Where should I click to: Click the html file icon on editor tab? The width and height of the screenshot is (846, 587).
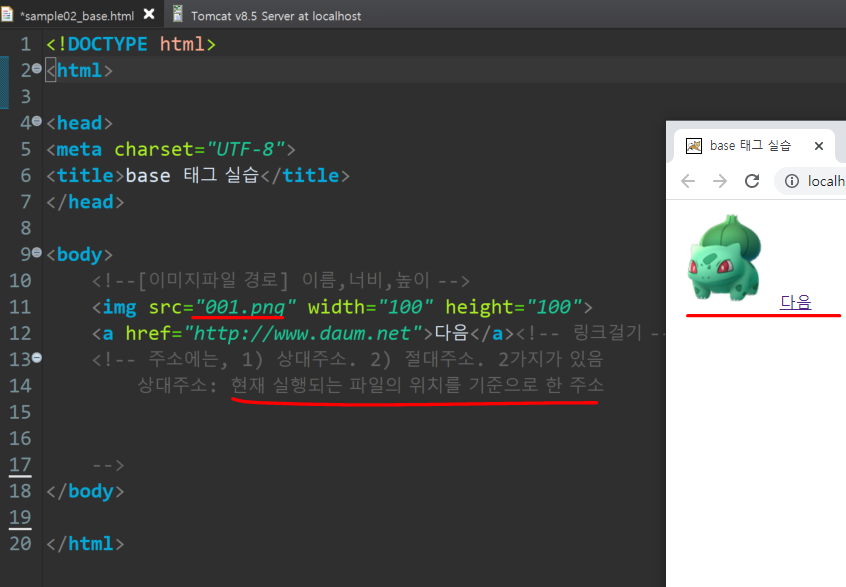coord(6,14)
